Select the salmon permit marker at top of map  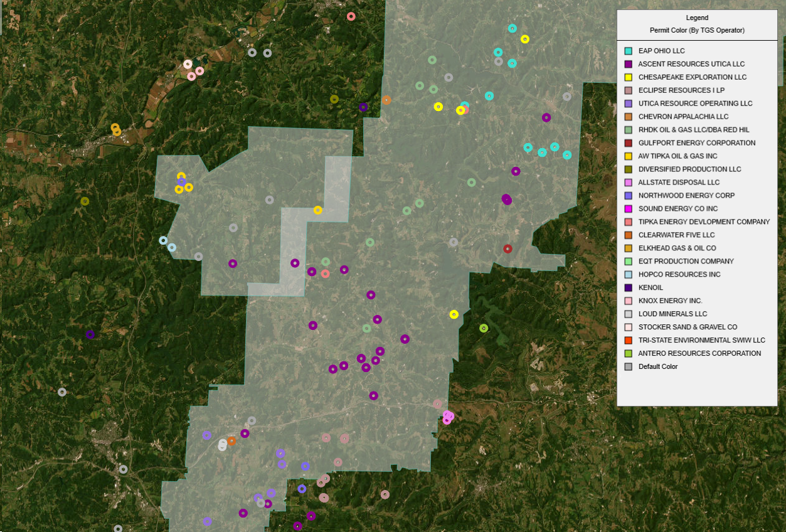tap(351, 16)
